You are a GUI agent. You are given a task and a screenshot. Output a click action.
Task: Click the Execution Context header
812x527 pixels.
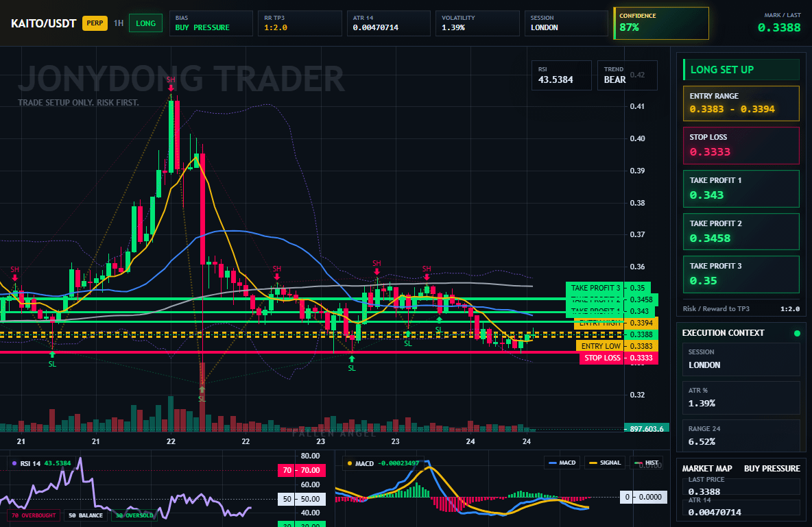[723, 333]
